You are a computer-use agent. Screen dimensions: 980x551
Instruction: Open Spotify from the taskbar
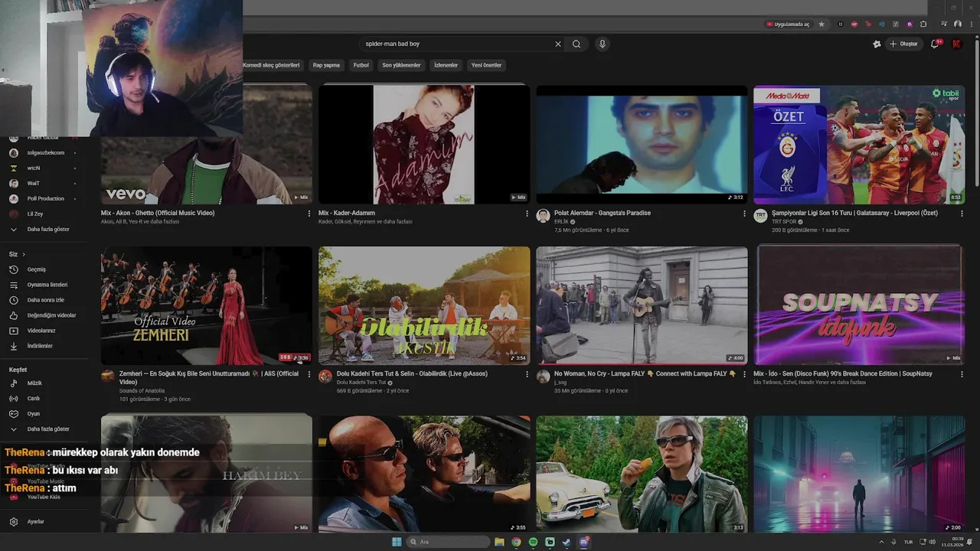[533, 542]
